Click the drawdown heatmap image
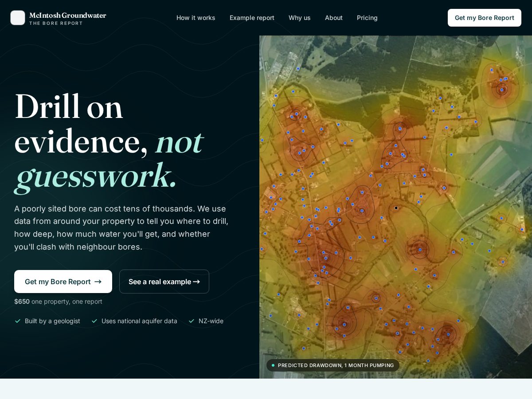Viewport: 532px width, 399px height. coord(395,207)
